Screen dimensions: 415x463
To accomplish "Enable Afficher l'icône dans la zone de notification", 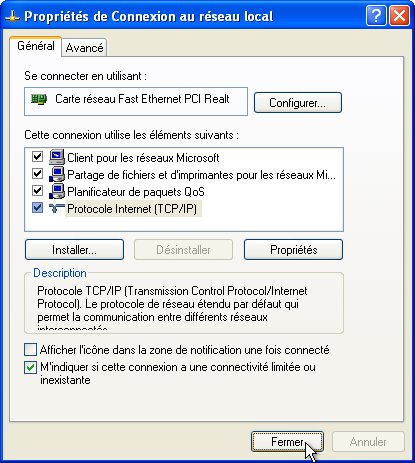I will pyautogui.click(x=30, y=350).
